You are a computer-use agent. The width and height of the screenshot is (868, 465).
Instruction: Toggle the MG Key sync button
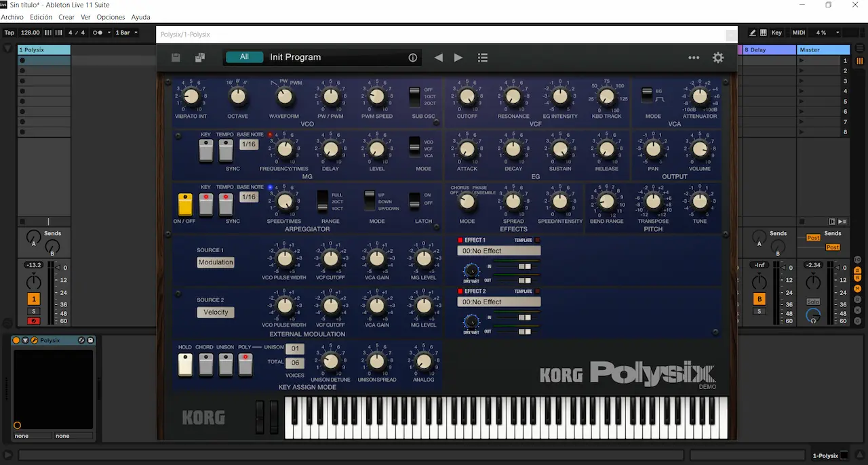pos(205,151)
